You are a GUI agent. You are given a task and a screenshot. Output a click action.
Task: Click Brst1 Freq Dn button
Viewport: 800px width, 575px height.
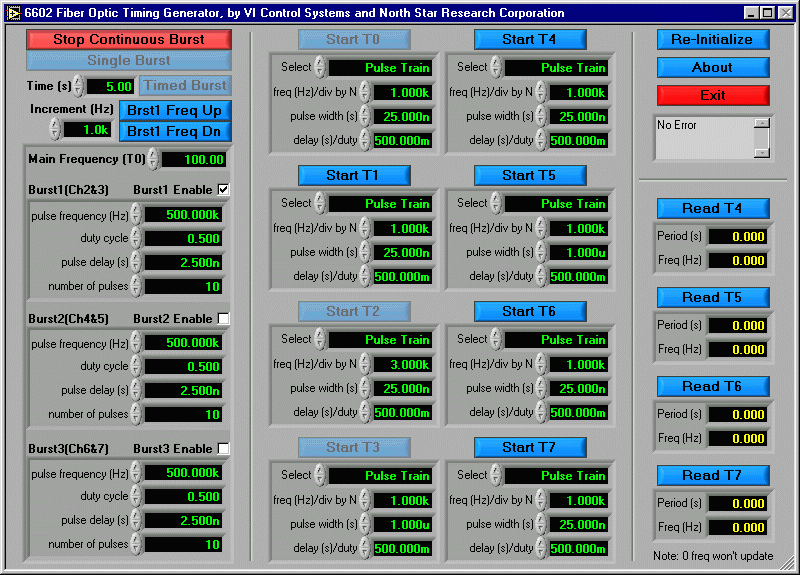[x=175, y=131]
